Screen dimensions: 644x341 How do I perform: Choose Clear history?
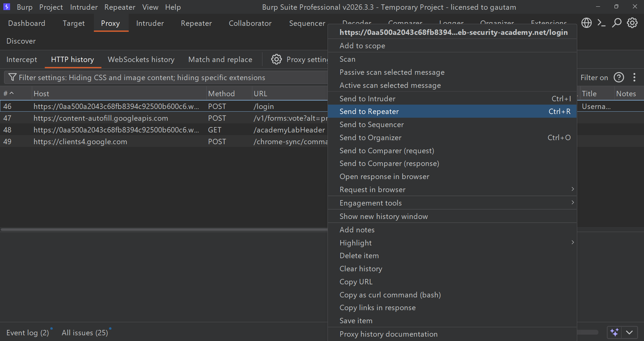tap(452, 269)
